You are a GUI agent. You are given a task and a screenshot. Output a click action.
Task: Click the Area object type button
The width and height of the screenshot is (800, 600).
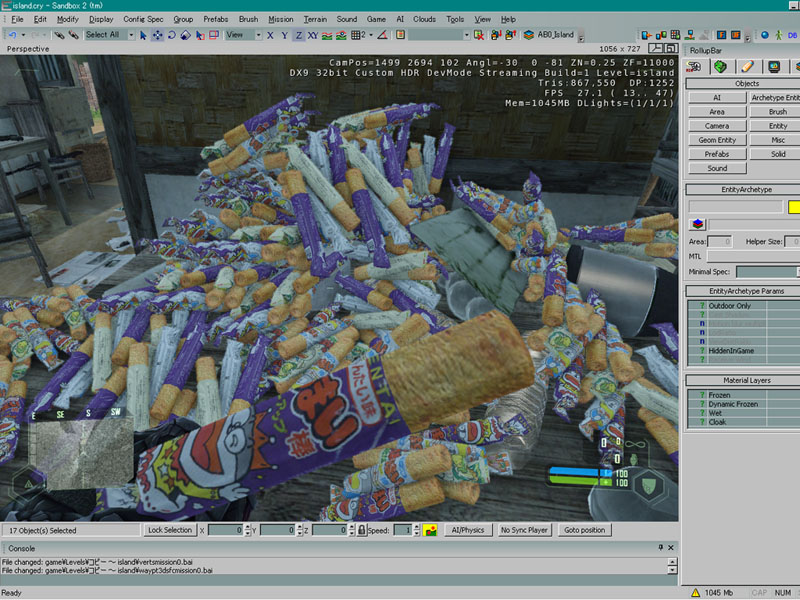717,112
